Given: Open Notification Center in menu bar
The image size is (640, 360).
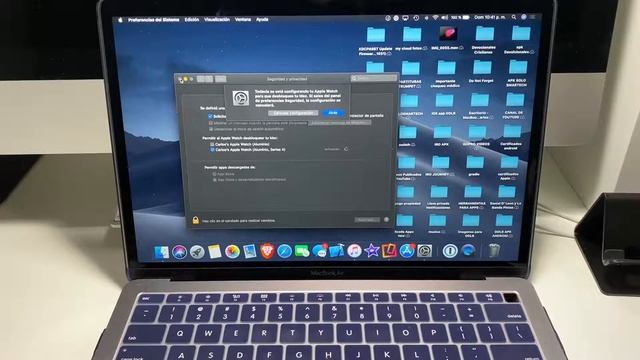Looking at the screenshot, I should click(x=533, y=17).
